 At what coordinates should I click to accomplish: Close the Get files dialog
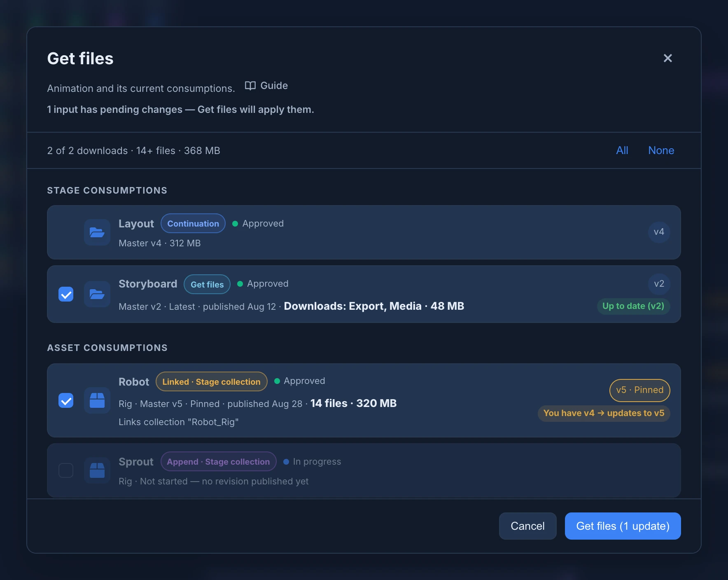pos(668,58)
